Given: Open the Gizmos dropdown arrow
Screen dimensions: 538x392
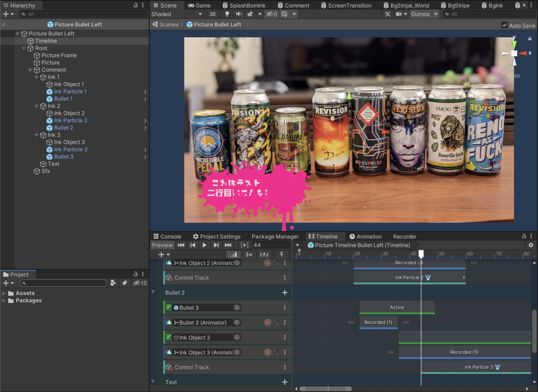Looking at the screenshot, I should pyautogui.click(x=436, y=14).
